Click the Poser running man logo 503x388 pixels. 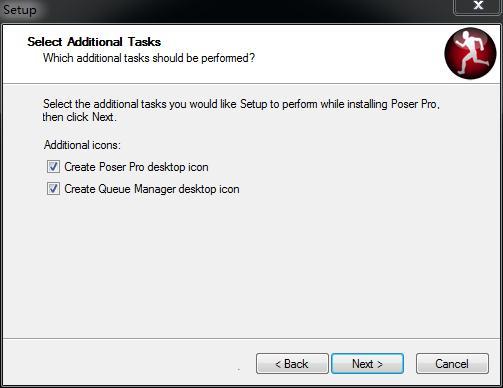click(470, 53)
